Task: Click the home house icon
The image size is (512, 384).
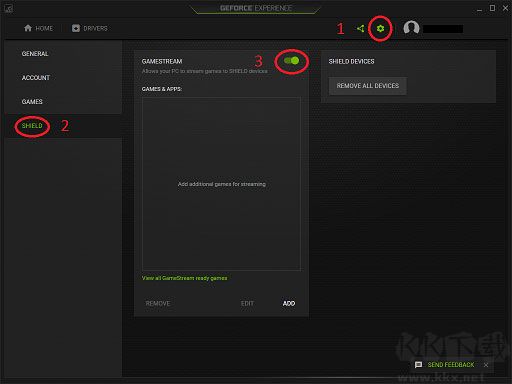Action: pos(28,28)
